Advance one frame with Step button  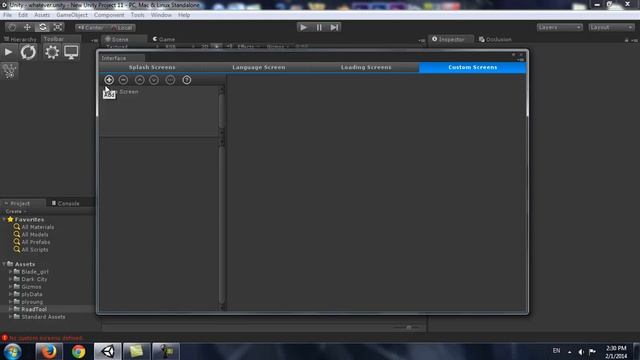coord(334,27)
